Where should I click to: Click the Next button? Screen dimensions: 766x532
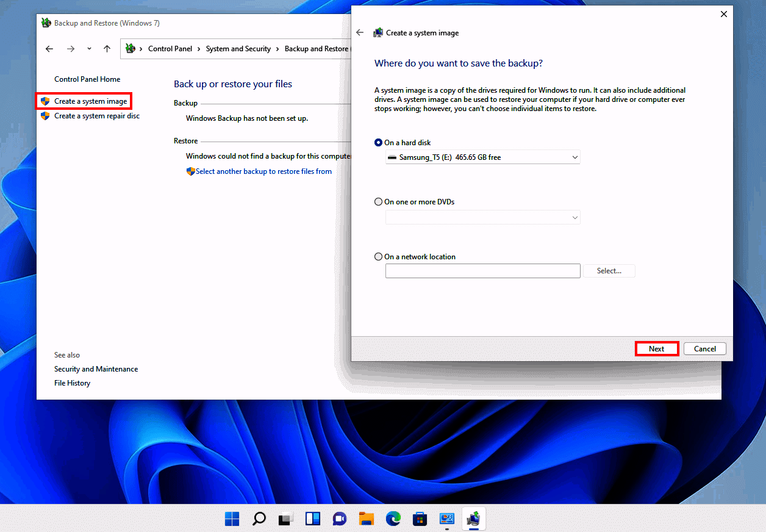657,348
